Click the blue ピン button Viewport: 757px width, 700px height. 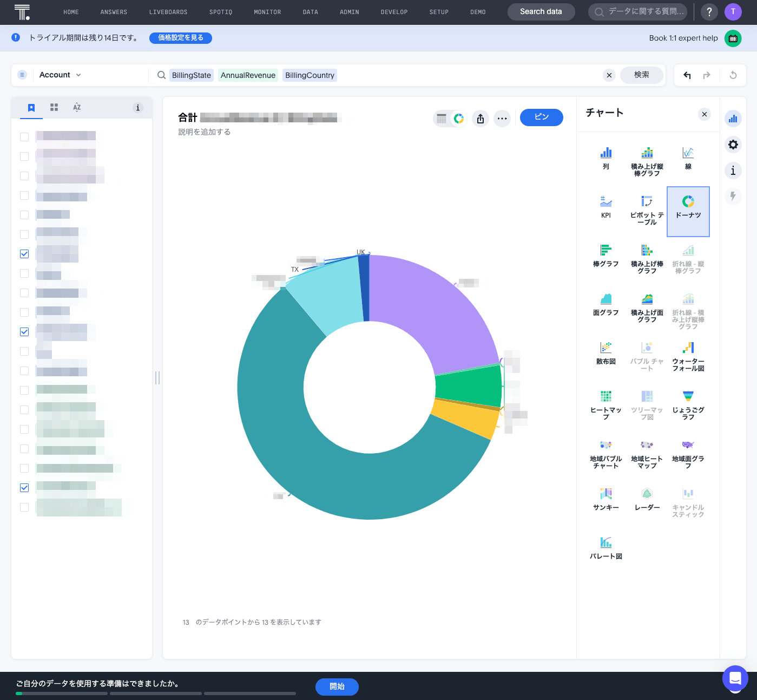coord(541,117)
